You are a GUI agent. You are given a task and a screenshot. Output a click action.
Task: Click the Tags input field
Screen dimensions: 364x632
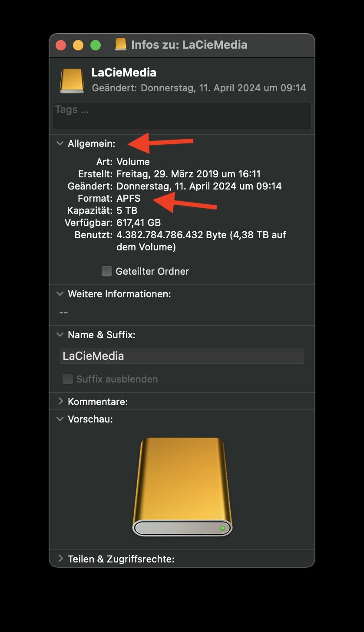(182, 116)
